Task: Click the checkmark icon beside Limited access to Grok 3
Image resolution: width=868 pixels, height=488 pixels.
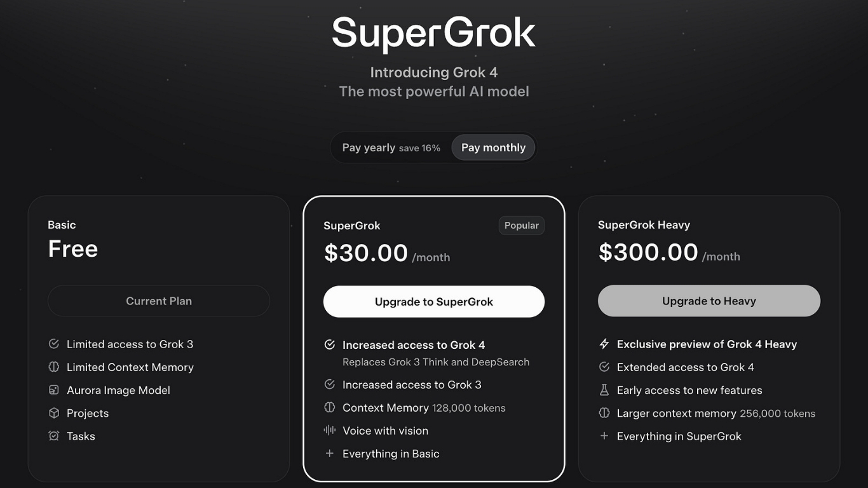Action: point(54,344)
